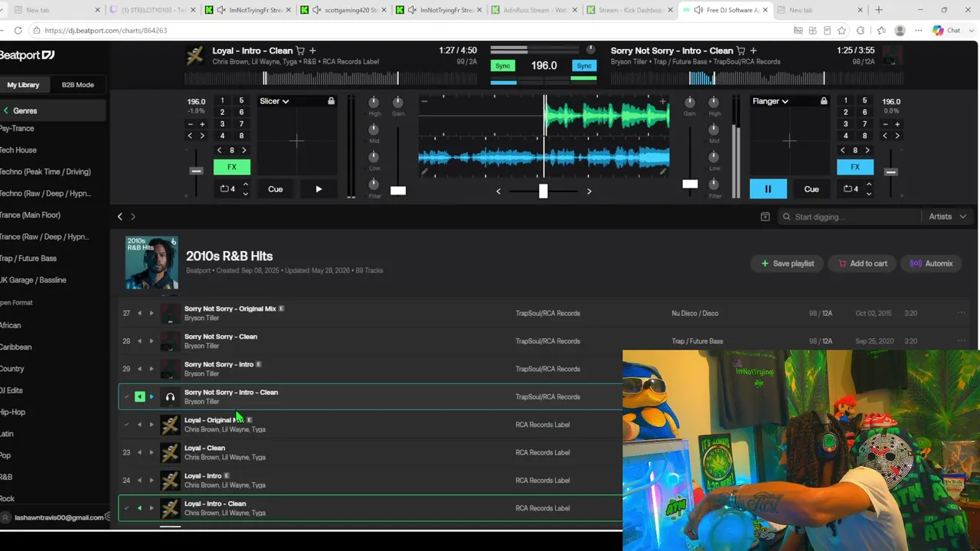Click Cue on the right deck
The image size is (980, 551).
pos(812,189)
